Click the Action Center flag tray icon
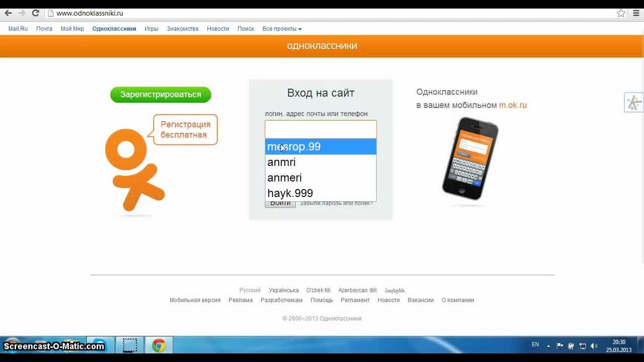 pyautogui.click(x=560, y=346)
